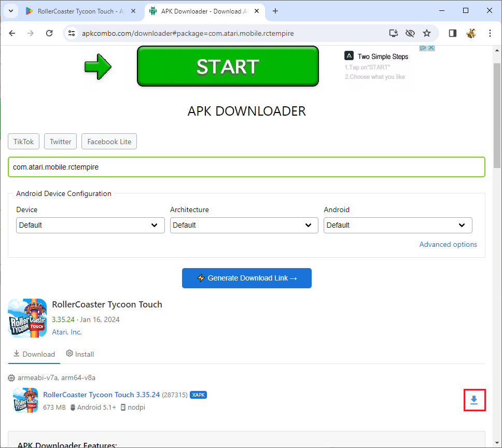Focus the package name input field
The image size is (502, 448).
(246, 167)
